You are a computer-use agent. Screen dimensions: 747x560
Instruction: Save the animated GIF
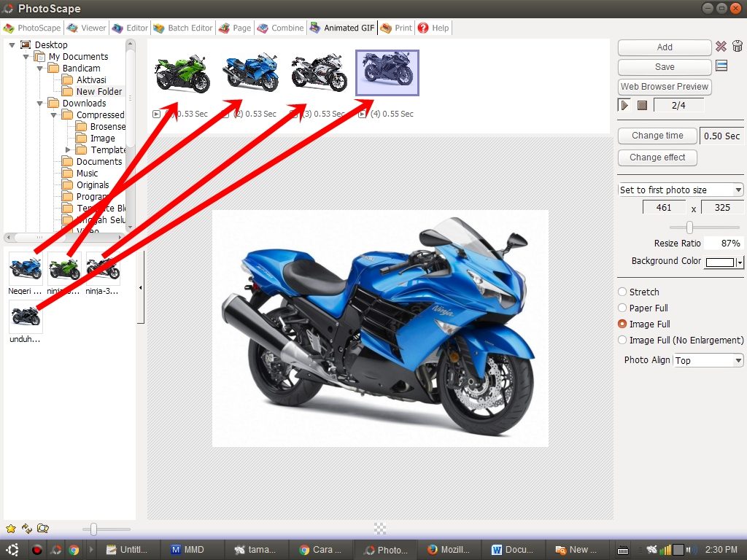(x=665, y=66)
